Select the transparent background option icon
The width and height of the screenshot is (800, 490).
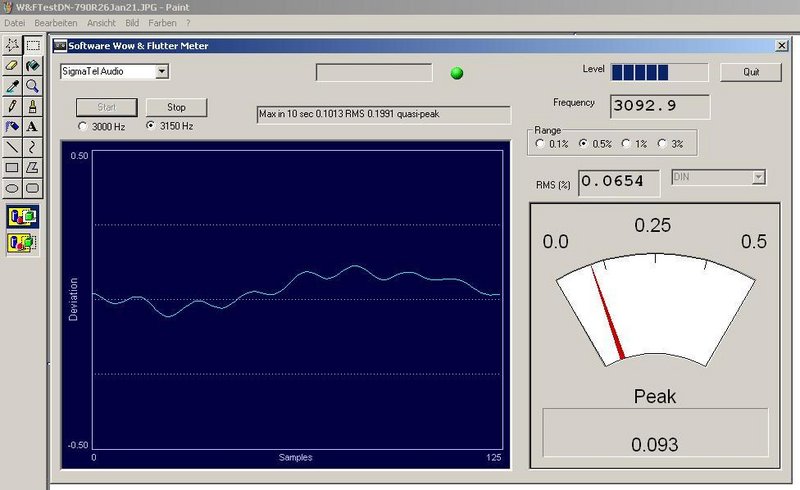22,242
